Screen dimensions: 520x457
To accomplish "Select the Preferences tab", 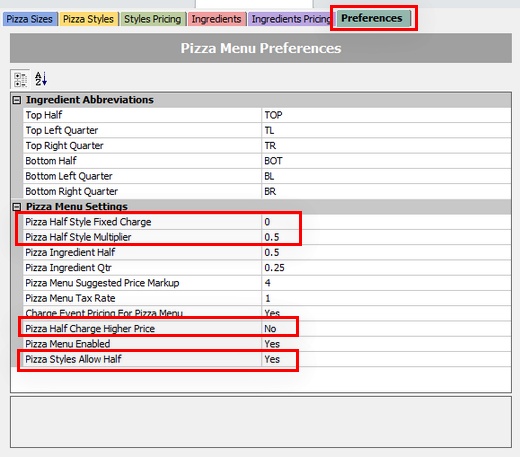I will pyautogui.click(x=373, y=18).
